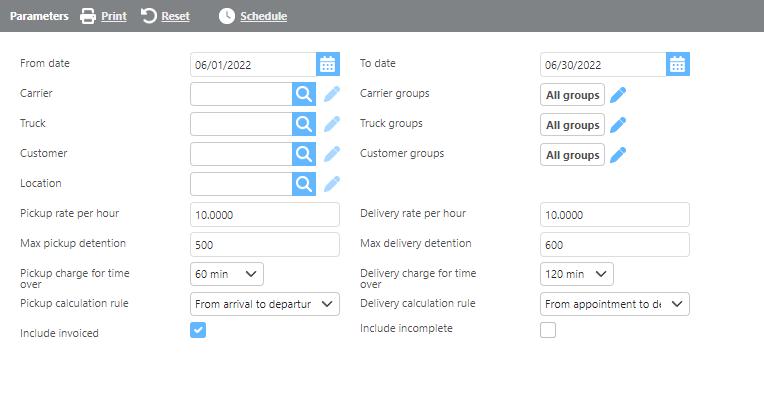Click the Carrier search magnifier icon
Viewport: 764px width, 403px height.
[x=303, y=94]
